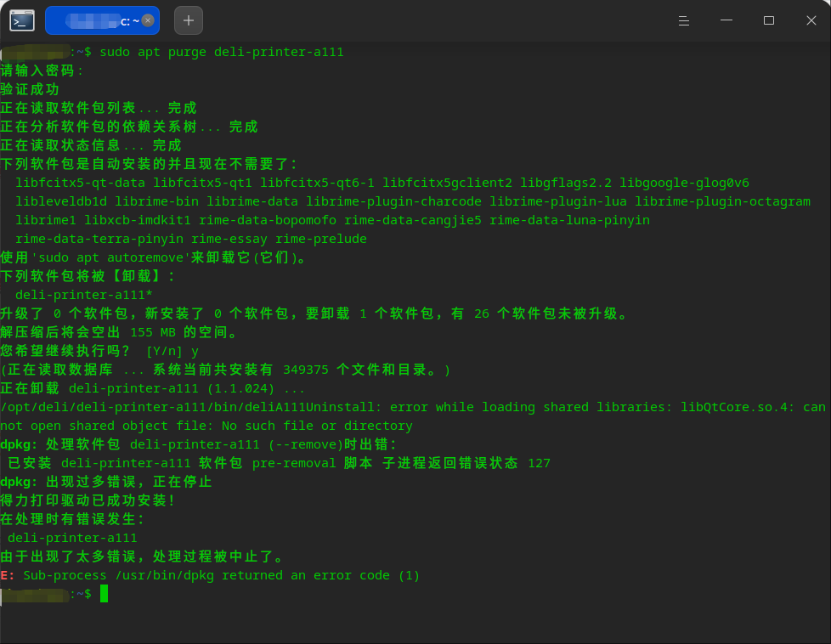Click the 'dpkg: 出现过多错误，正在停止' line

point(106,482)
